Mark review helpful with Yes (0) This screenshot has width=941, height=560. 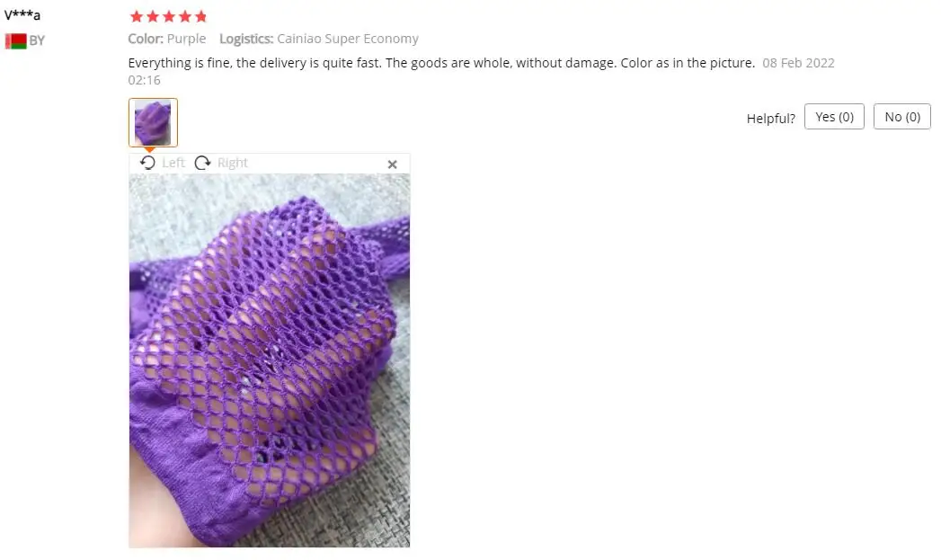pos(834,117)
